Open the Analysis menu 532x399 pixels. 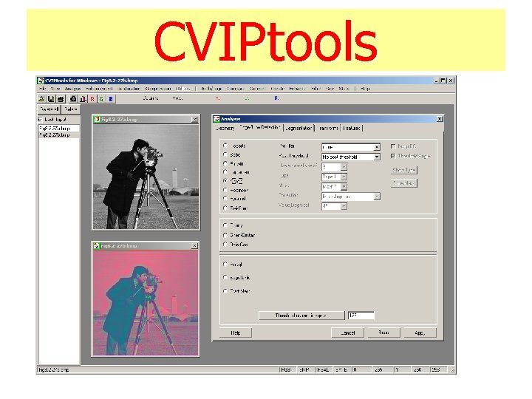[72, 89]
